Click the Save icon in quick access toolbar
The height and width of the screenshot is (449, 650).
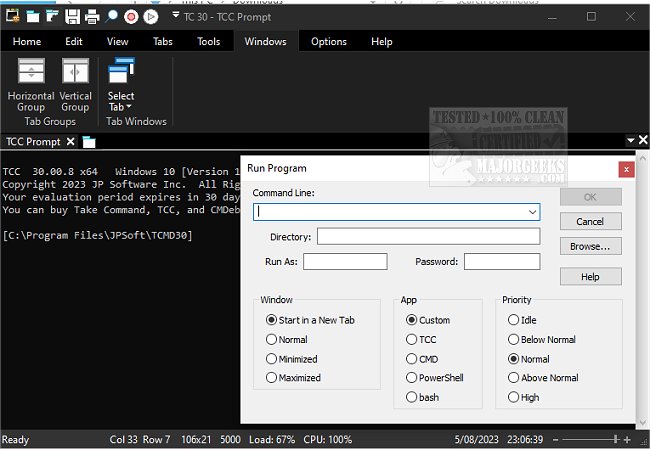coord(72,16)
